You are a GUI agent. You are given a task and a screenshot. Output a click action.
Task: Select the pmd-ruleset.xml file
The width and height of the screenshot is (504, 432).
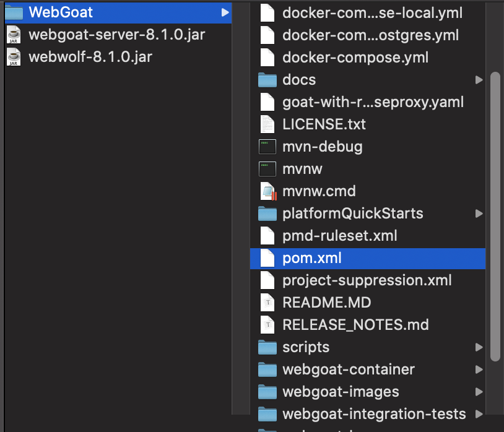[339, 236]
